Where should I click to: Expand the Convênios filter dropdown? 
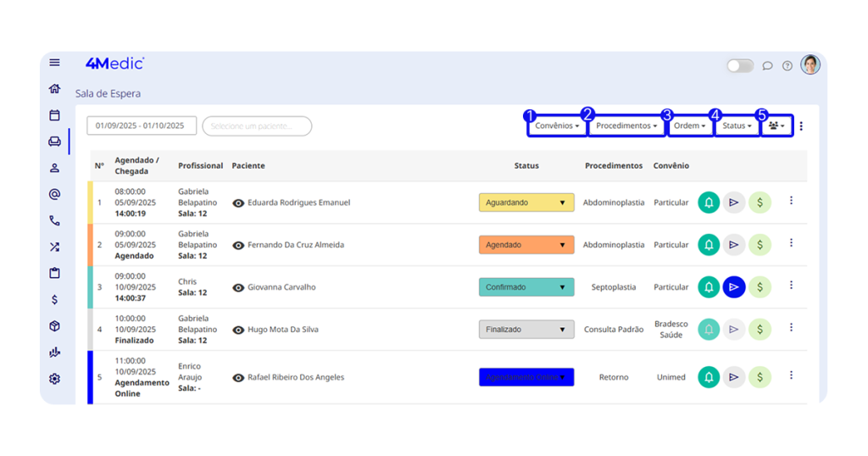click(557, 126)
